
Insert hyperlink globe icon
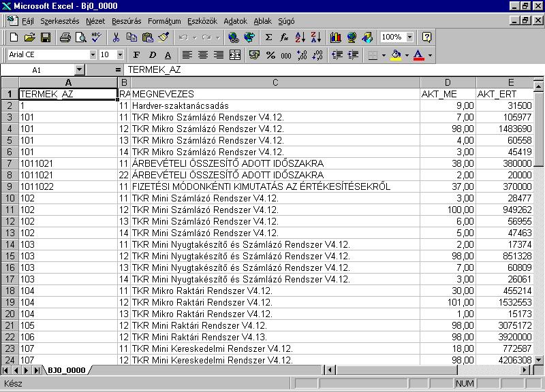[x=234, y=37]
